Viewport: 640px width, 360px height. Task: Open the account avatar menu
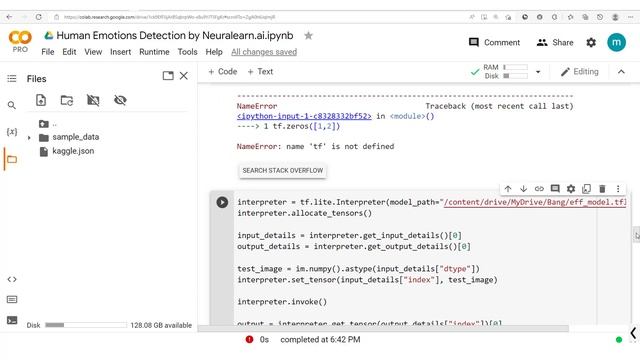616,42
